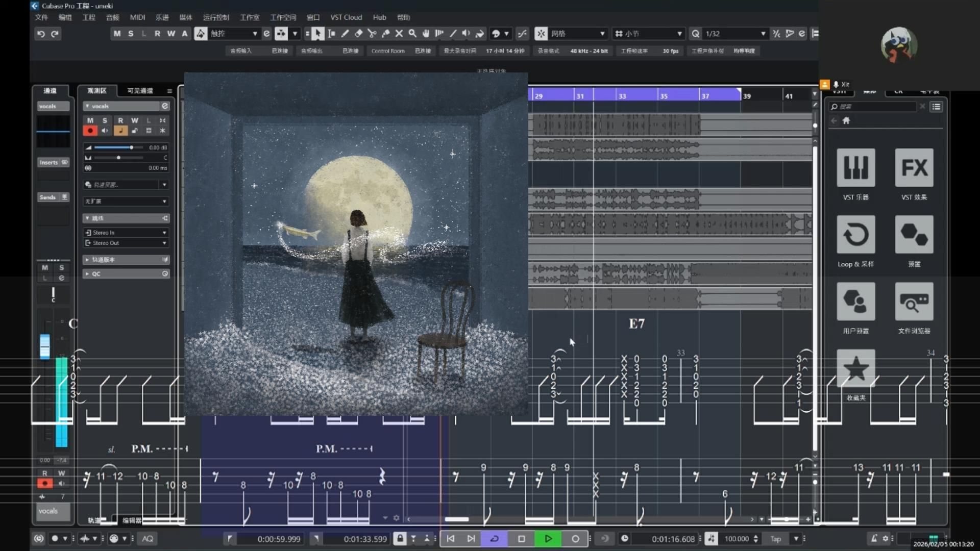Go to previous marker in transport
980x551 pixels.
click(x=450, y=539)
